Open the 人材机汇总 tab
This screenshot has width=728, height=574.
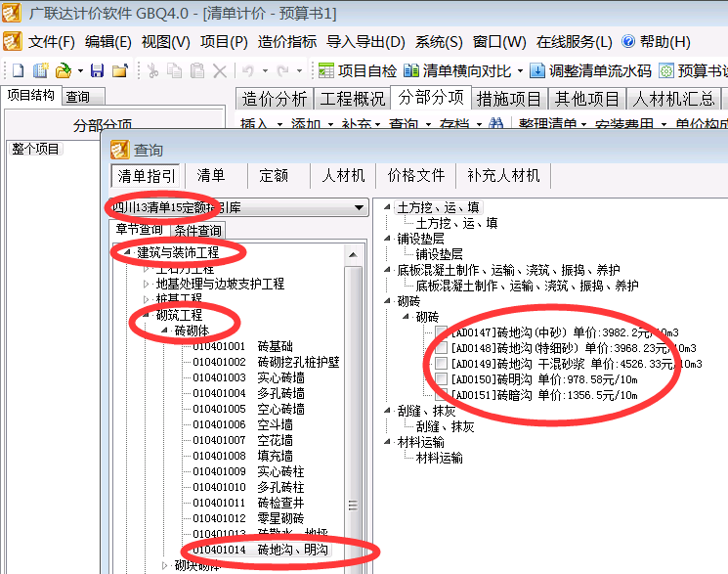point(673,99)
